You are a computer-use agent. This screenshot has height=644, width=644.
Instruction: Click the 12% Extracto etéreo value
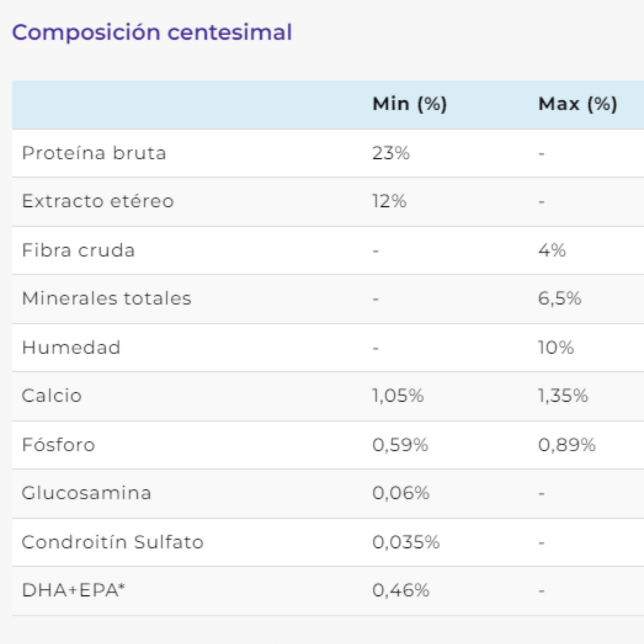(x=390, y=201)
